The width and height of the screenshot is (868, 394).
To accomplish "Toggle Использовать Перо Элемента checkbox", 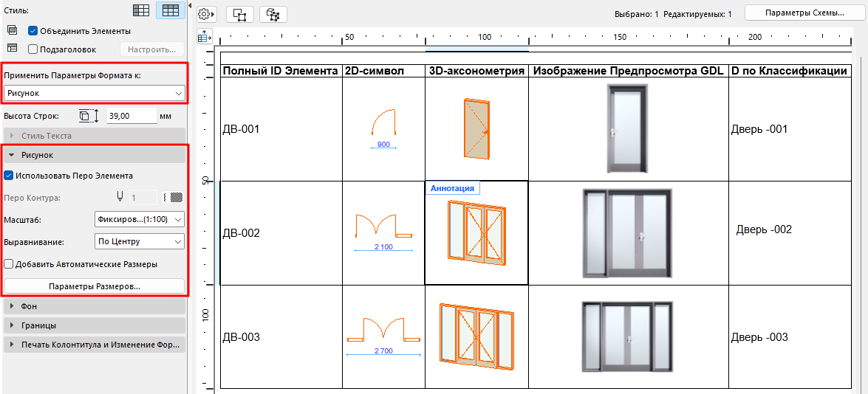I will pyautogui.click(x=8, y=176).
